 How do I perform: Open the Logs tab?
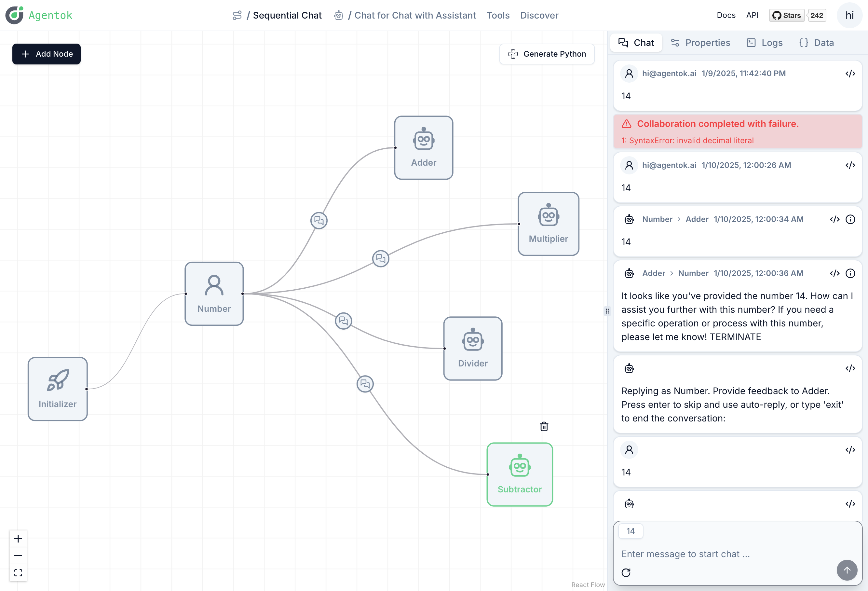pyautogui.click(x=764, y=43)
